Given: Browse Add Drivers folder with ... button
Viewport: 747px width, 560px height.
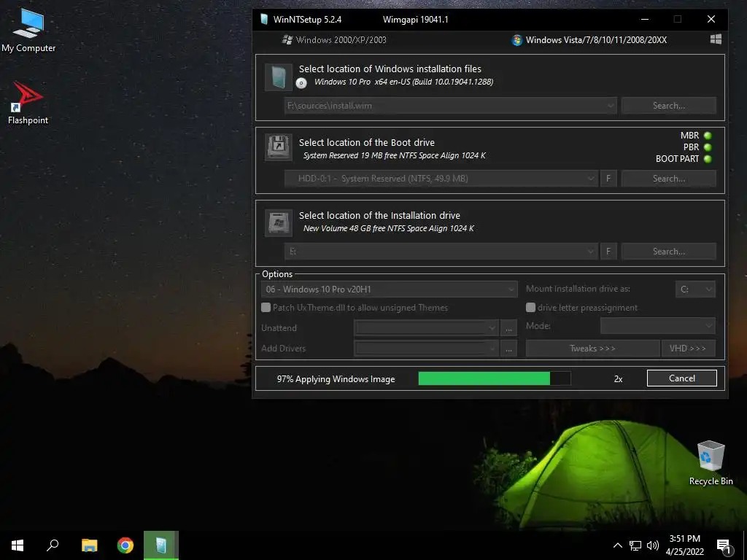Looking at the screenshot, I should (x=508, y=349).
